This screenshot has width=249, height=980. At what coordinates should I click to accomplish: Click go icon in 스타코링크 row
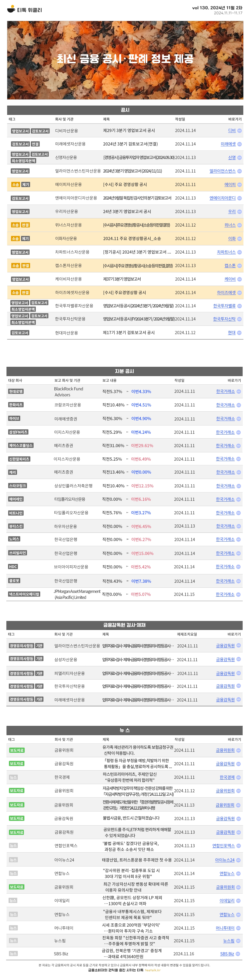pyautogui.click(x=239, y=486)
